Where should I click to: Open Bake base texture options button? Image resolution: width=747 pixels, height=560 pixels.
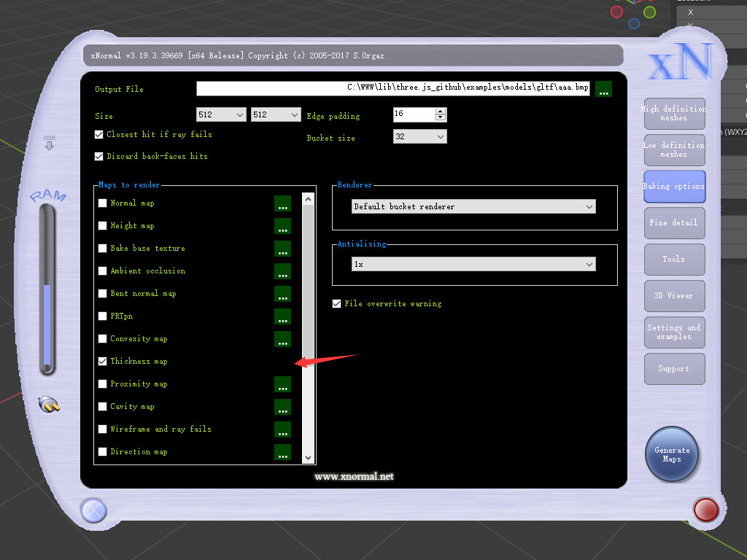[282, 249]
